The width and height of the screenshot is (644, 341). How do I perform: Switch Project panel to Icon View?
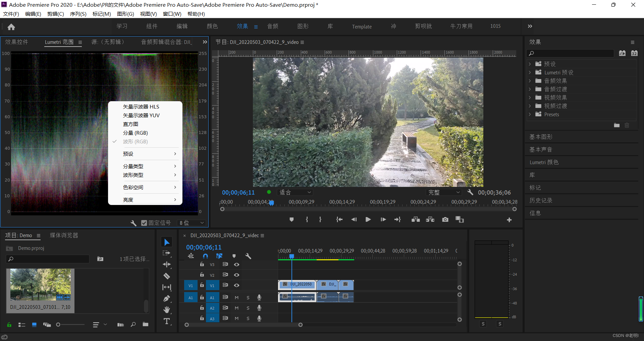click(34, 325)
